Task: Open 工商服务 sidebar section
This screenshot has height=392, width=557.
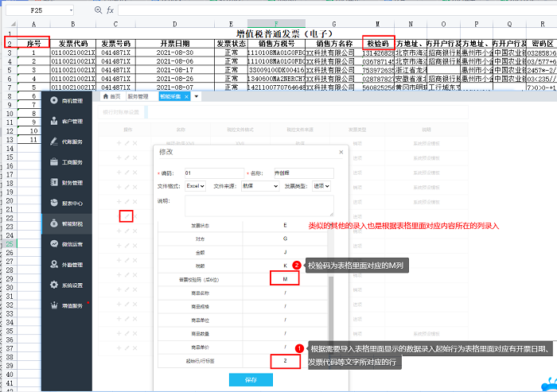Action: [71, 162]
